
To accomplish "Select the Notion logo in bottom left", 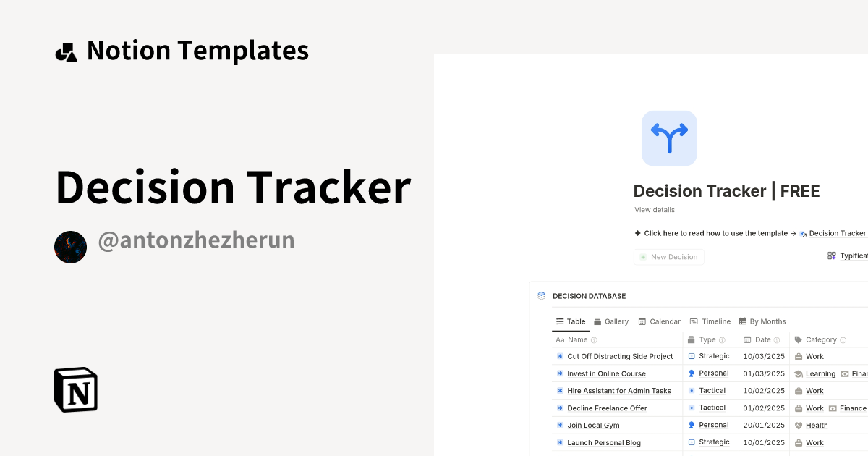I will click(x=75, y=389).
